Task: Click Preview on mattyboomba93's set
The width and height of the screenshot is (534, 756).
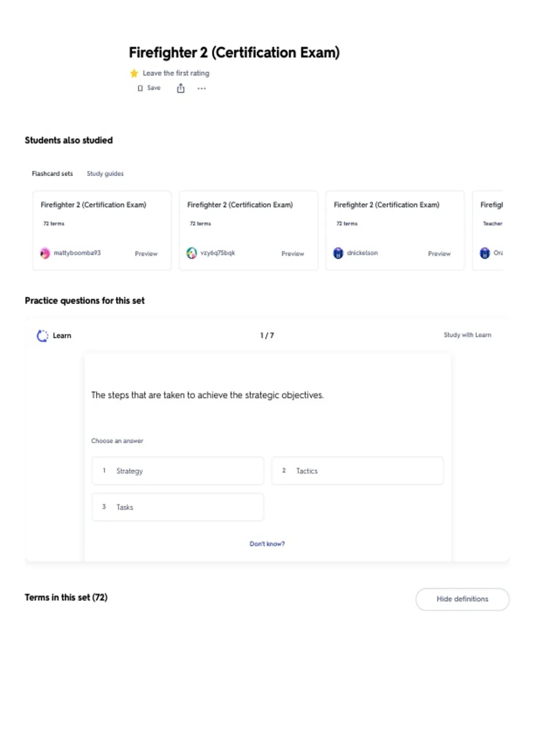Action: 146,253
